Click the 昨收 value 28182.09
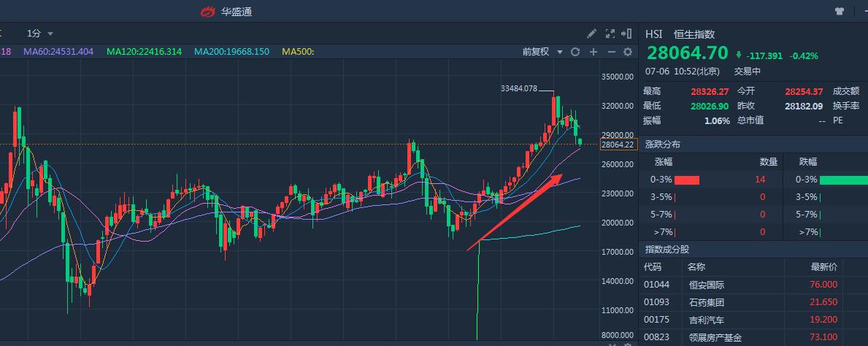This screenshot has width=868, height=346. click(804, 106)
